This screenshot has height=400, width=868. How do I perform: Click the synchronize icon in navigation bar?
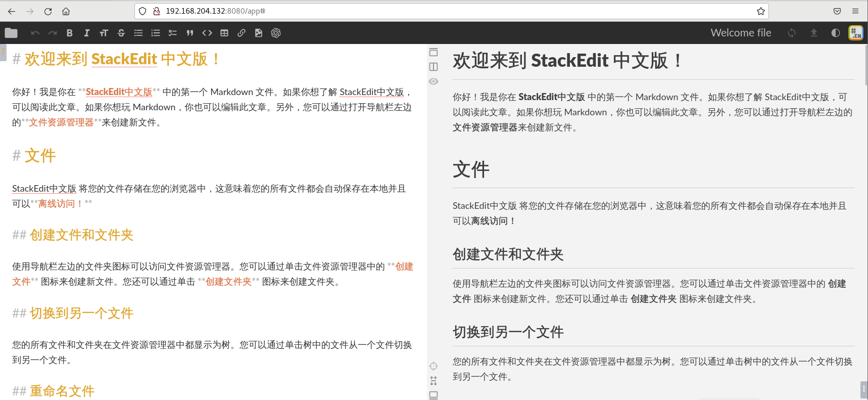pos(792,33)
